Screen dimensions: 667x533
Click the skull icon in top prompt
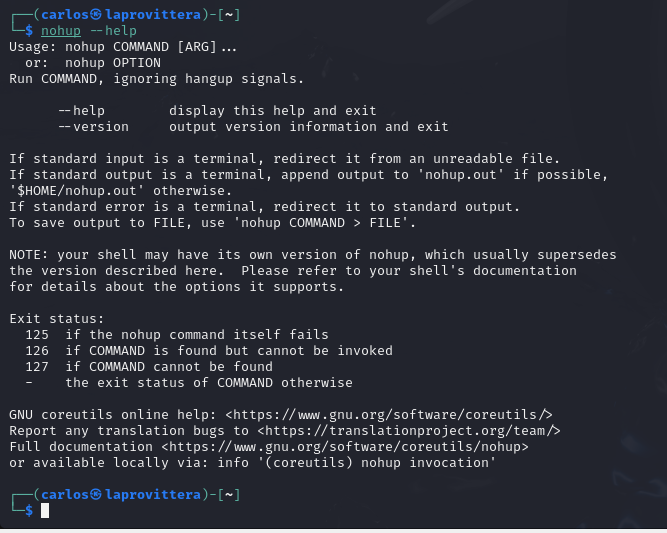[96, 15]
